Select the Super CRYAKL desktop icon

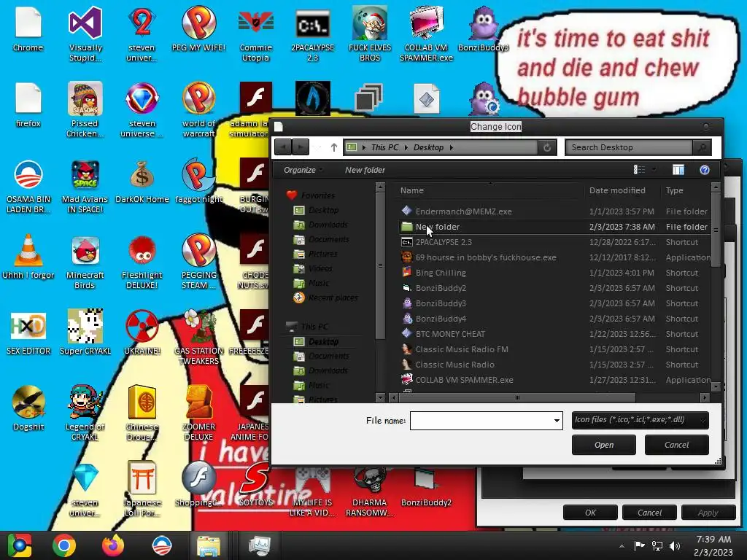(85, 332)
